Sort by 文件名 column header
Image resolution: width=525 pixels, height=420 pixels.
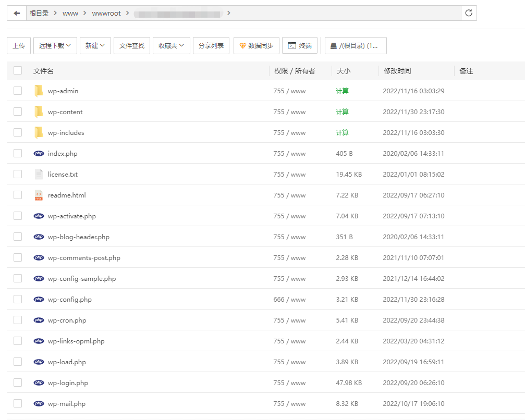pyautogui.click(x=43, y=71)
